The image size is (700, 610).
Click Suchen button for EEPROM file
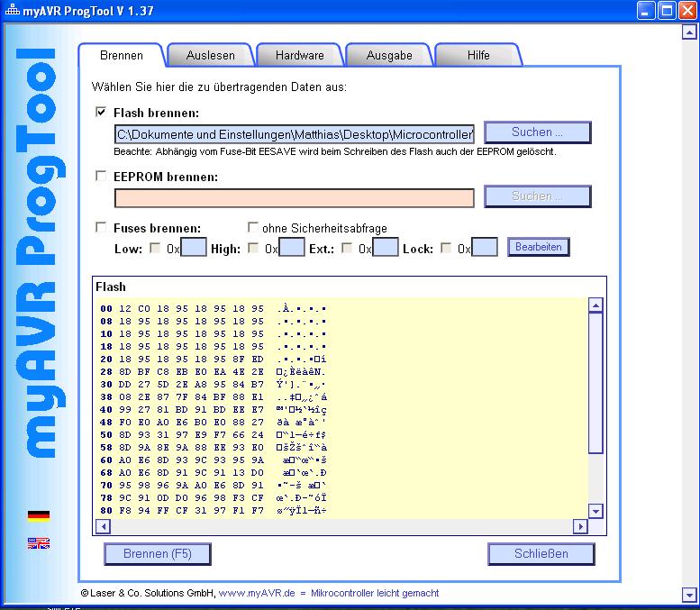click(538, 196)
